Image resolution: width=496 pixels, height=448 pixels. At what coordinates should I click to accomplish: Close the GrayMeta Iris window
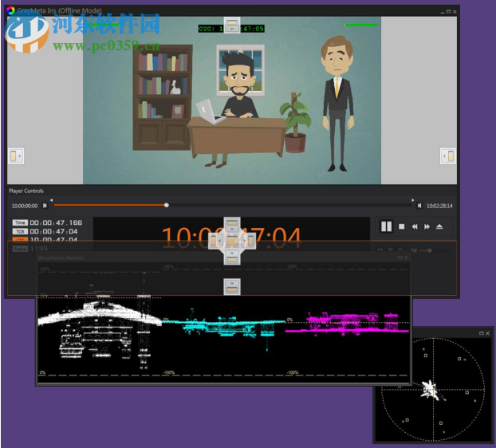click(x=455, y=12)
